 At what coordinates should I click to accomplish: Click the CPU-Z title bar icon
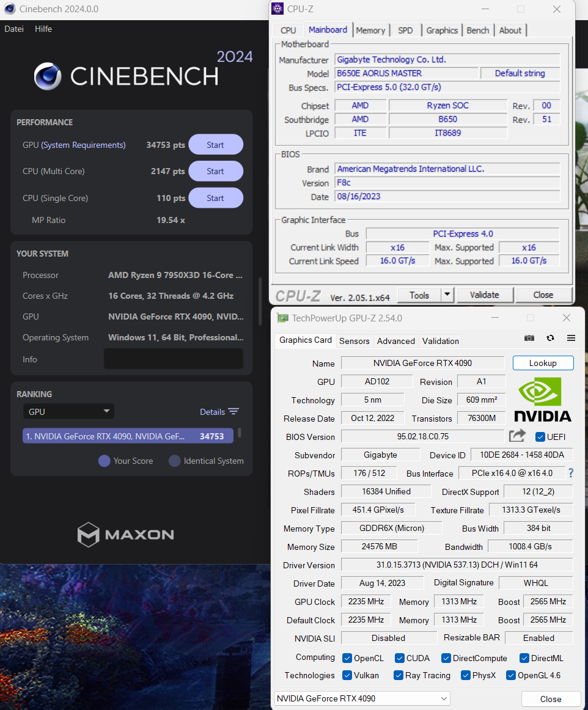tap(277, 9)
